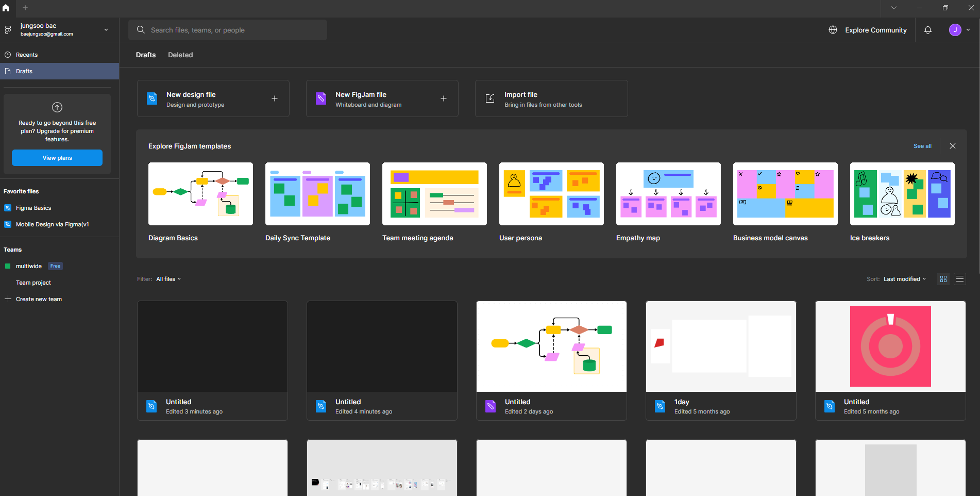Switch to list view
980x496 pixels.
960,279
